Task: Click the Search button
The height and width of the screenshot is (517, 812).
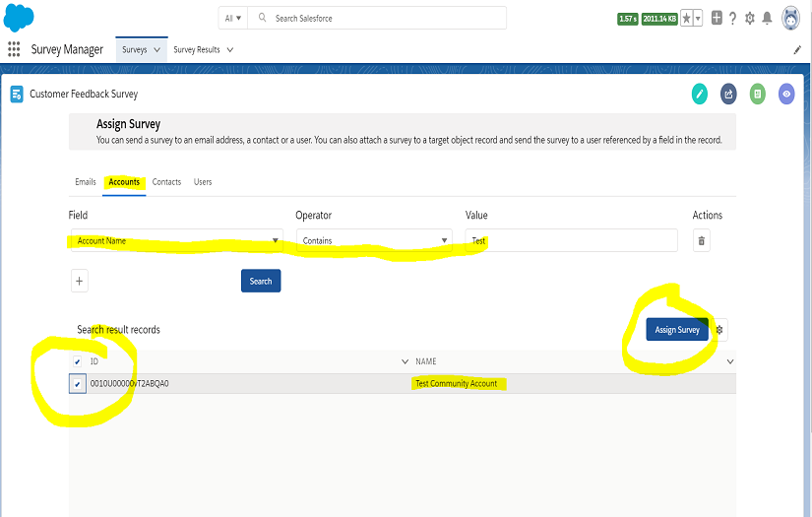Action: tap(261, 281)
